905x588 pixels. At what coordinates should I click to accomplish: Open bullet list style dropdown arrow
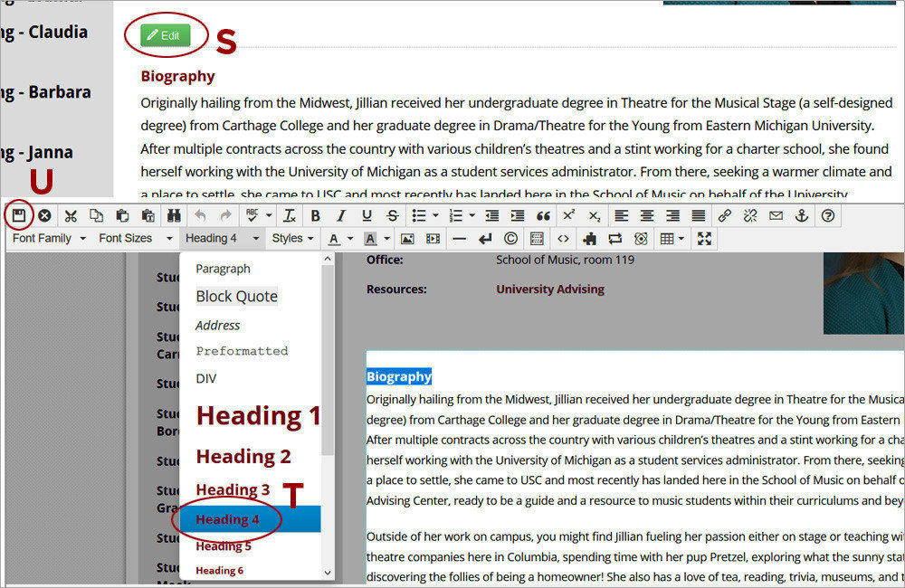pyautogui.click(x=436, y=216)
